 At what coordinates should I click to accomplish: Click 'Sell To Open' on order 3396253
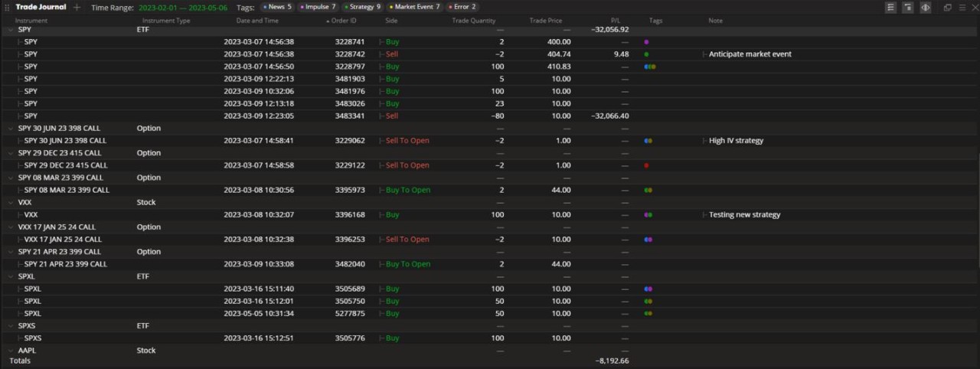[407, 240]
